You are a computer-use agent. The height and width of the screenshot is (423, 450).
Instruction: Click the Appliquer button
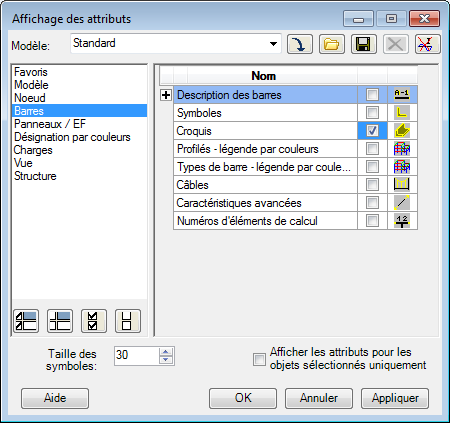click(x=395, y=398)
